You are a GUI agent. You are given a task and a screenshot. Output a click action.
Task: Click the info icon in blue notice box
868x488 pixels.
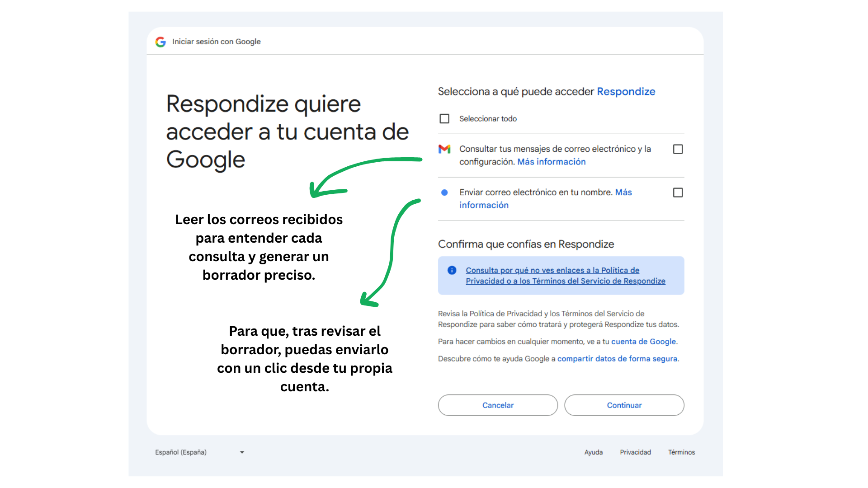tap(452, 270)
